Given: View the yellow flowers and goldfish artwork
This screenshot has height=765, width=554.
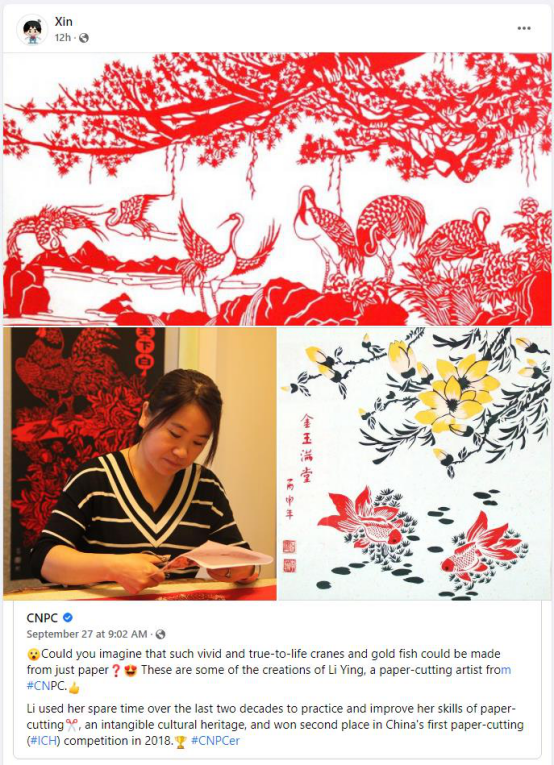Looking at the screenshot, I should 415,463.
